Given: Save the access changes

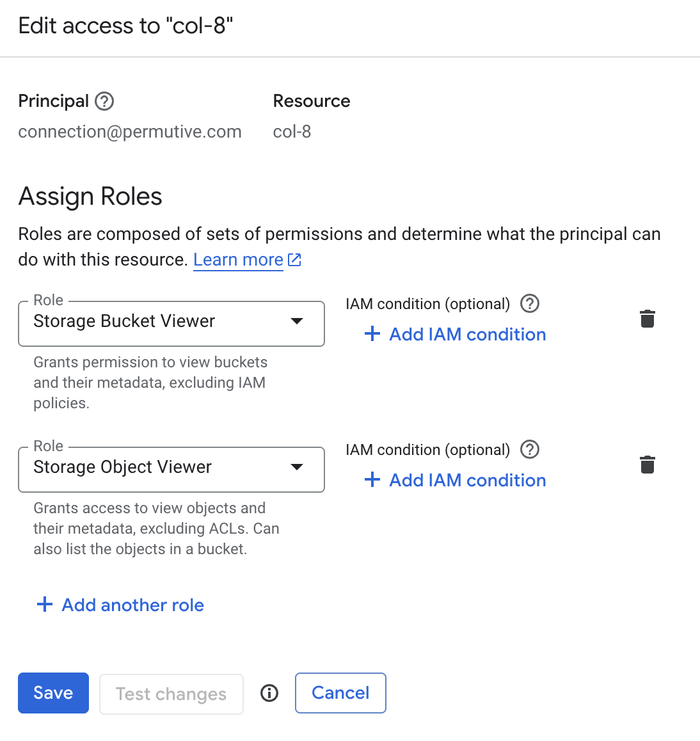Looking at the screenshot, I should 53,693.
